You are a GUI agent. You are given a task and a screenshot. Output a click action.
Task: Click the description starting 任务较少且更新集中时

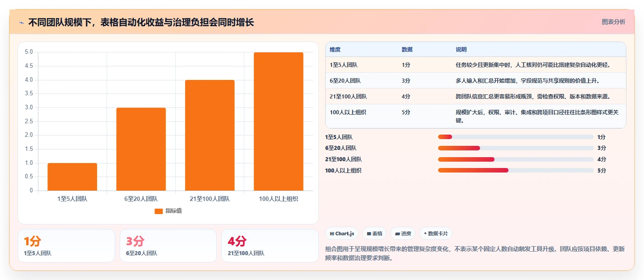(x=533, y=65)
